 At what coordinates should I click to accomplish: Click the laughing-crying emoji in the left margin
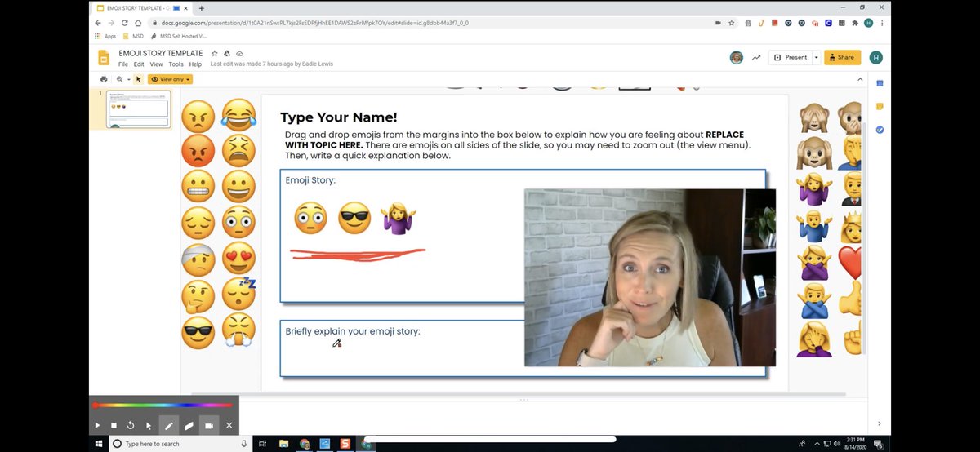point(238,116)
